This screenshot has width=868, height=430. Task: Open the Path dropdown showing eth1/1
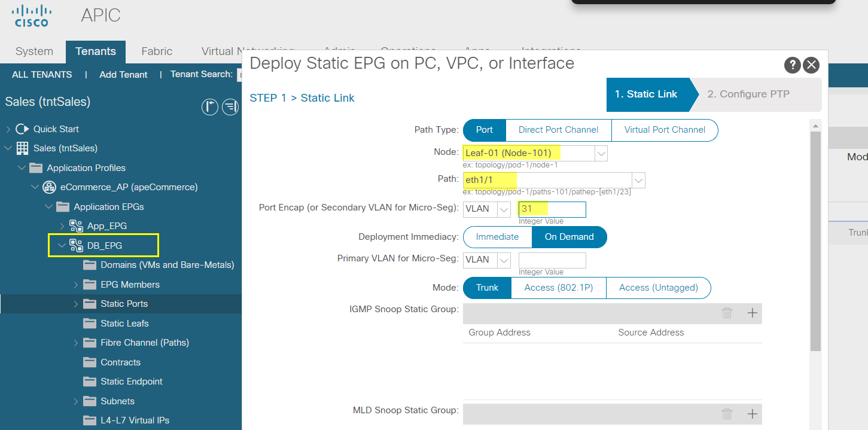[x=638, y=180]
